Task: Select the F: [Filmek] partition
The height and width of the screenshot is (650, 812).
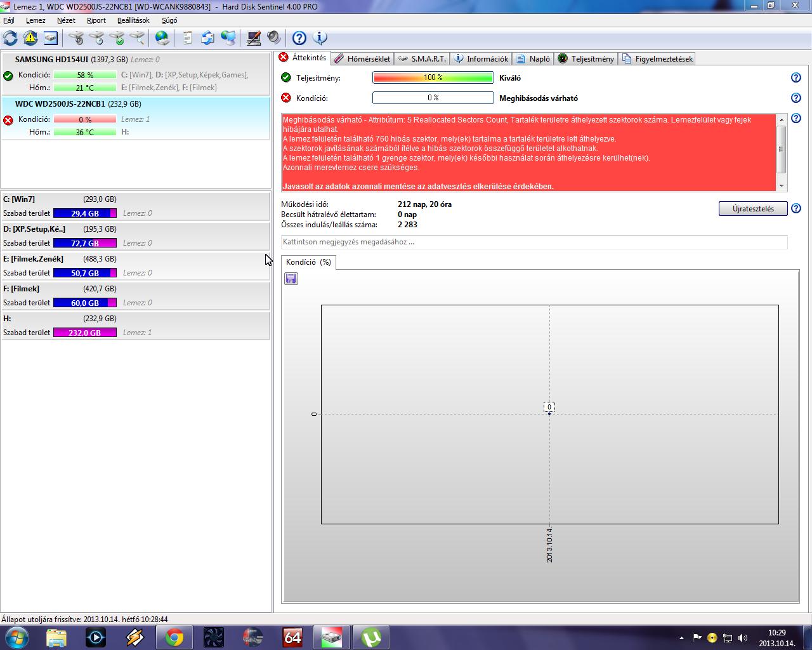Action: (135, 295)
